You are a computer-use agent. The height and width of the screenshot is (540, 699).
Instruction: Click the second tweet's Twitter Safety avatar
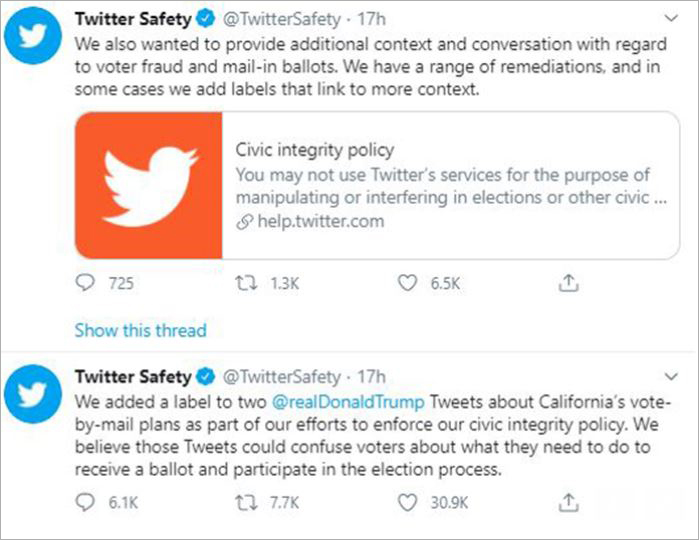pyautogui.click(x=33, y=393)
